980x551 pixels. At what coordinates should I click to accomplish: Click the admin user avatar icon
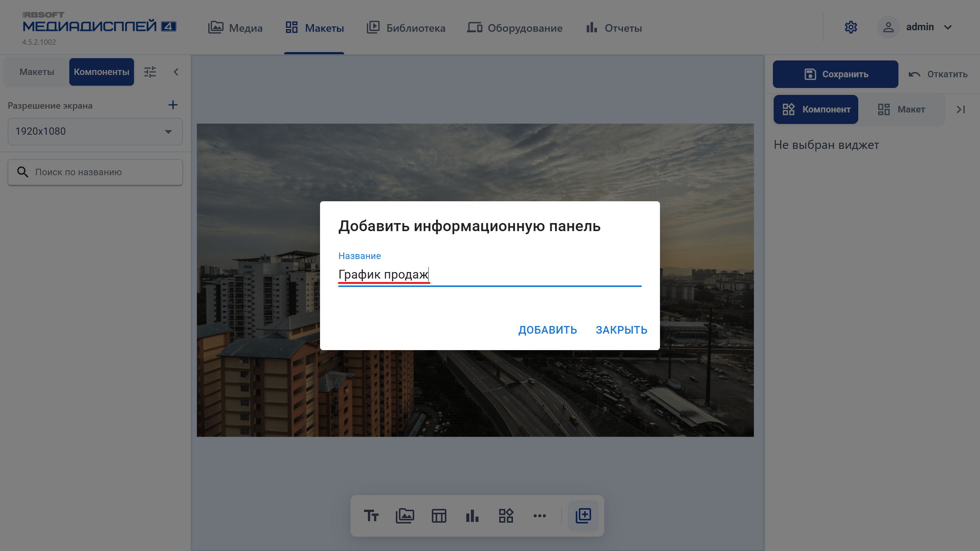point(888,27)
